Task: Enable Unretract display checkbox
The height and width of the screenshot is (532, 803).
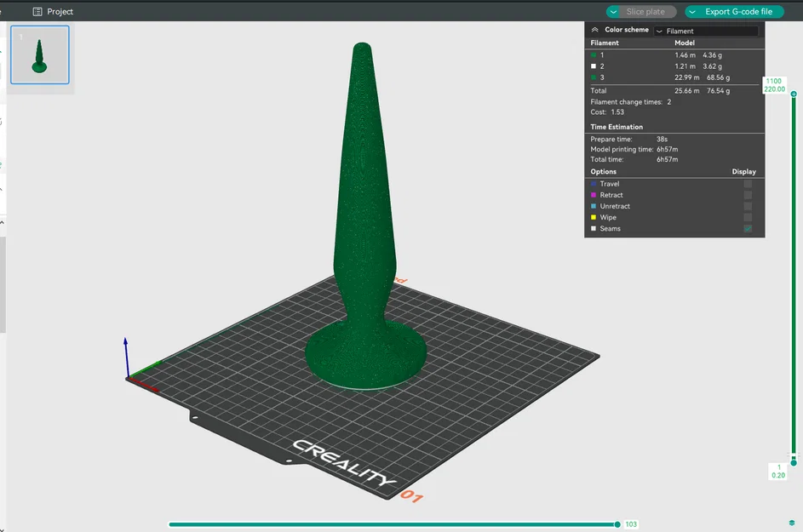Action: point(748,206)
